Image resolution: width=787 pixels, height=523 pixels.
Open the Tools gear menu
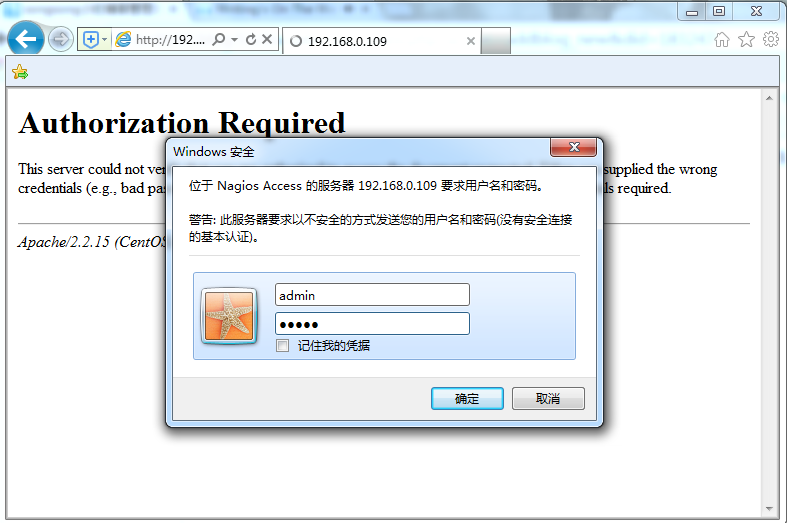771,39
